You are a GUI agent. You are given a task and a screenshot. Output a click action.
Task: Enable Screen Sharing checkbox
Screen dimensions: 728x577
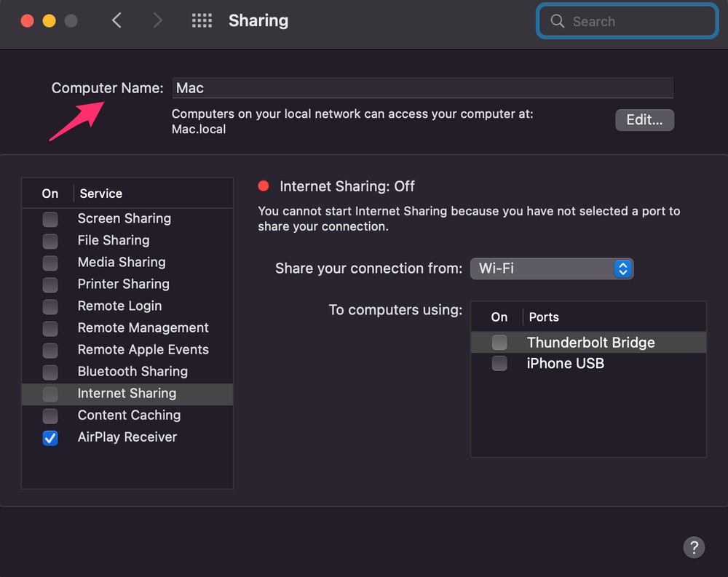click(x=50, y=219)
